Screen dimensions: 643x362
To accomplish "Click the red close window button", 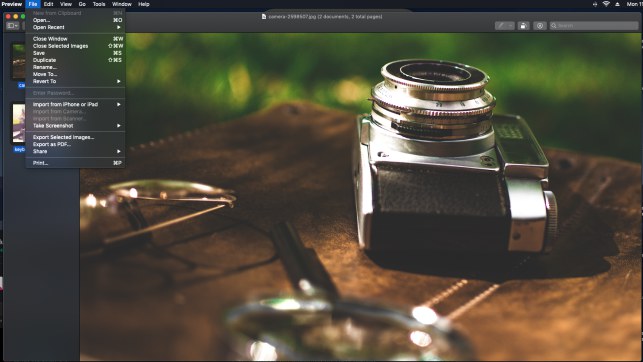I will pyautogui.click(x=8, y=16).
